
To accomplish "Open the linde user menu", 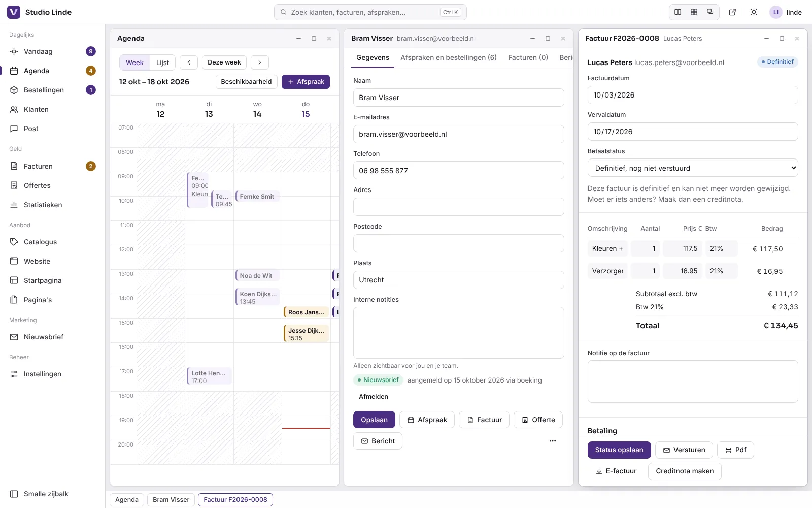I will [x=786, y=12].
